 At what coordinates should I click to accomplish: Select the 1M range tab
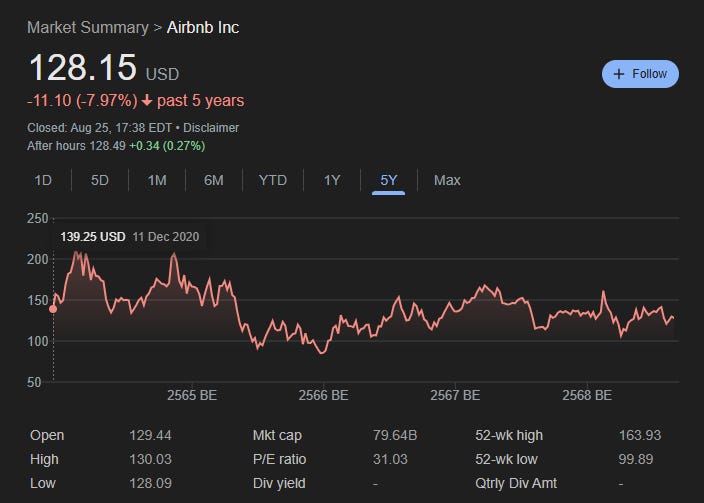[x=157, y=180]
